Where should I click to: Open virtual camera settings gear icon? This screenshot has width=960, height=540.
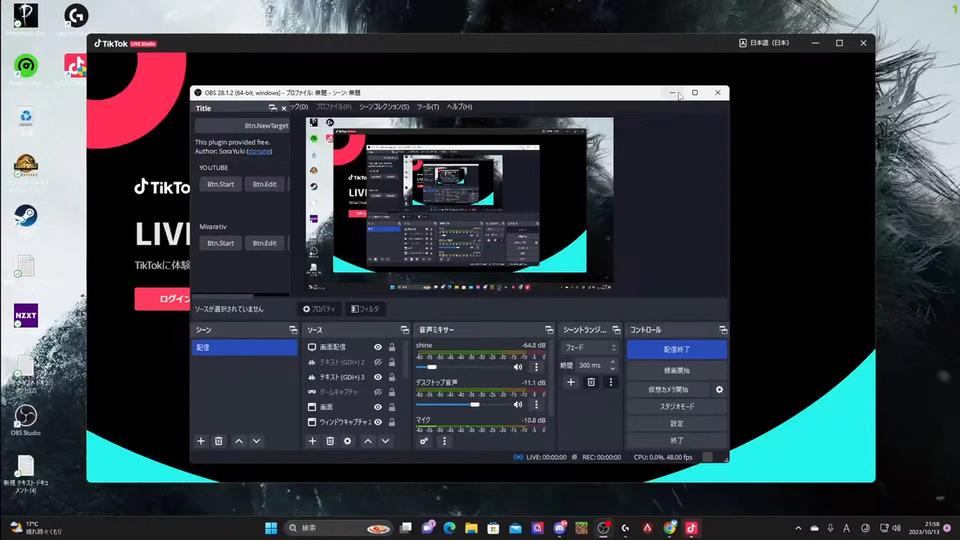coord(719,389)
